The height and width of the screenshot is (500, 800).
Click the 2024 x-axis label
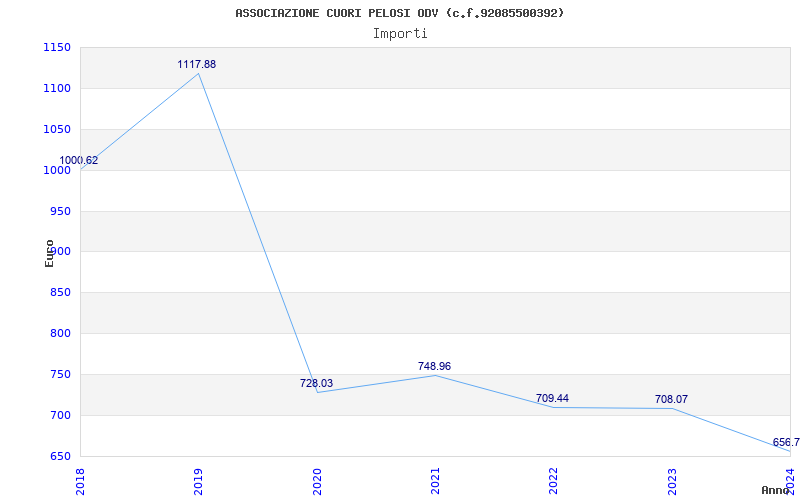coord(790,482)
